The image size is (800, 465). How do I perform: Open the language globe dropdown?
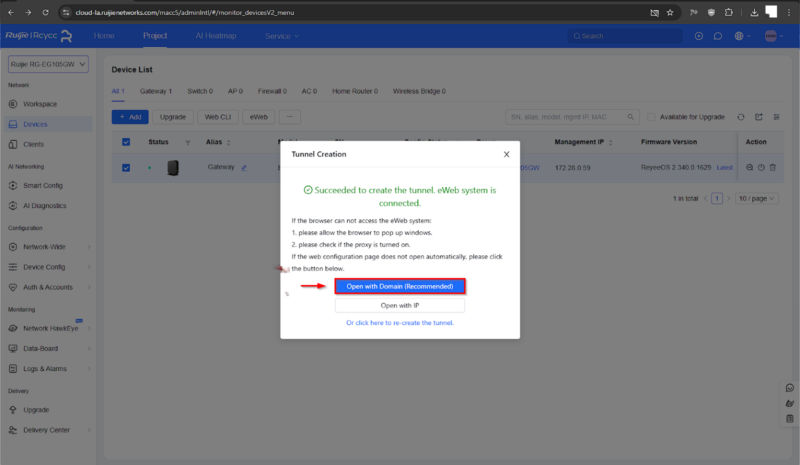(x=742, y=36)
